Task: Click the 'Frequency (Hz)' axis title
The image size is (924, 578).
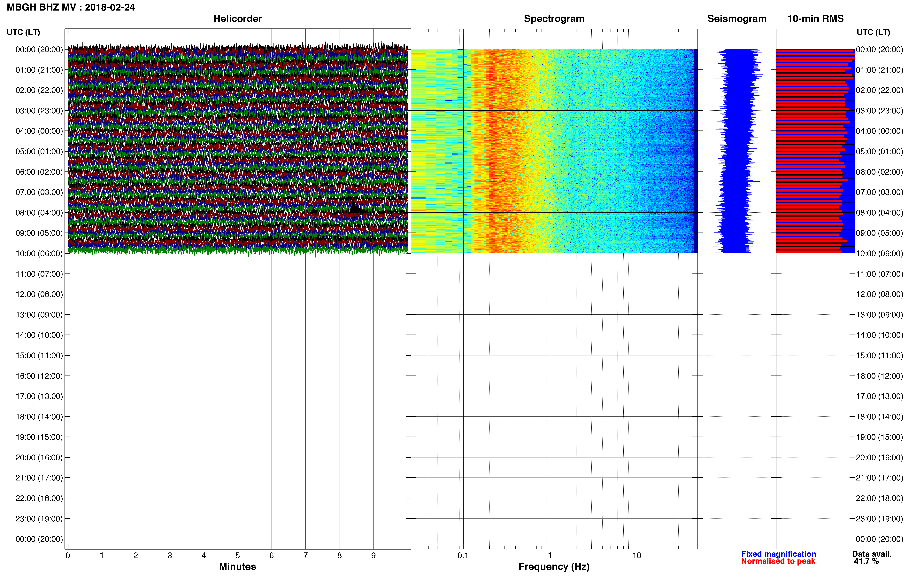Action: (554, 566)
